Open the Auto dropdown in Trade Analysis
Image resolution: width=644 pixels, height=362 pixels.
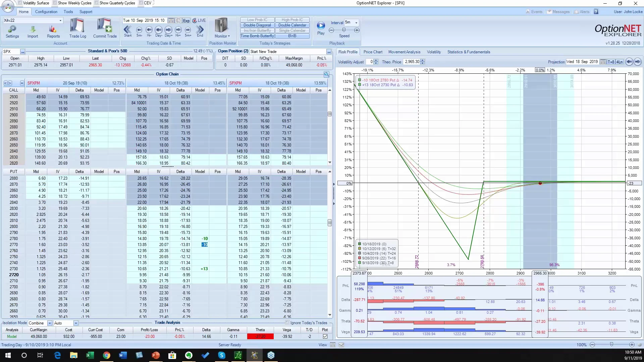(x=76, y=323)
